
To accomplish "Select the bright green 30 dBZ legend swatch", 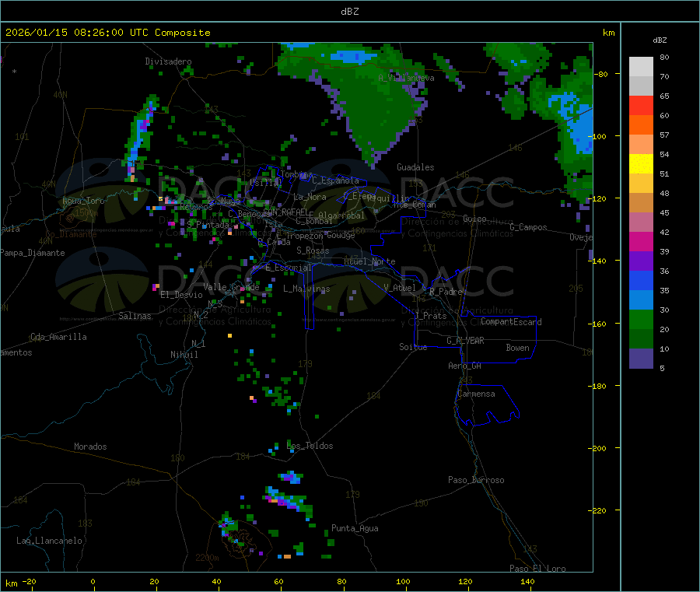I will pos(641,319).
